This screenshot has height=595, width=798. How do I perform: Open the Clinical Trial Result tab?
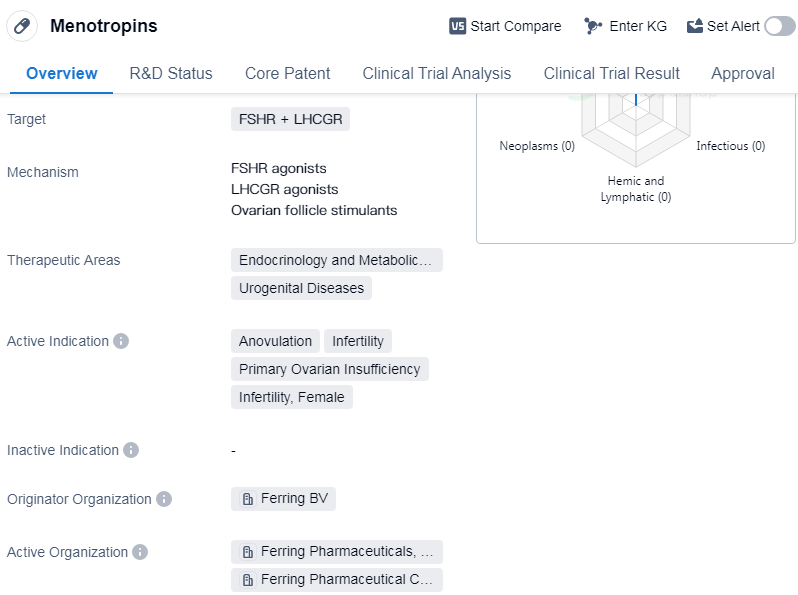tap(611, 73)
